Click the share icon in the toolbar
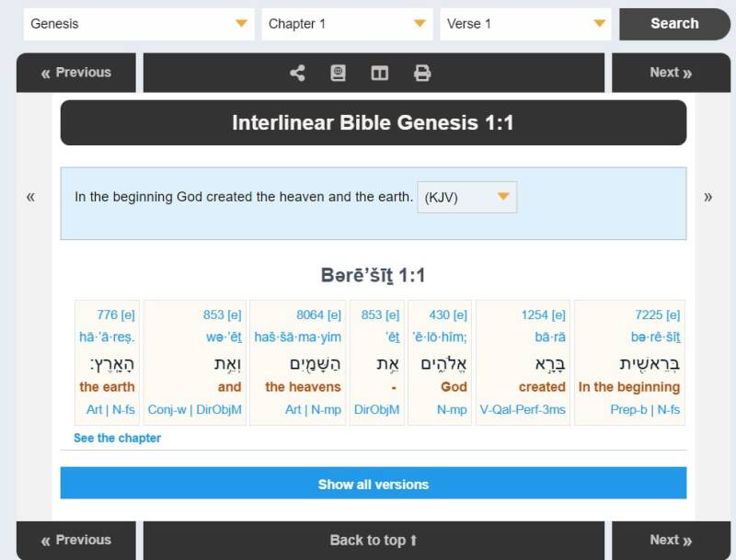 [x=297, y=73]
